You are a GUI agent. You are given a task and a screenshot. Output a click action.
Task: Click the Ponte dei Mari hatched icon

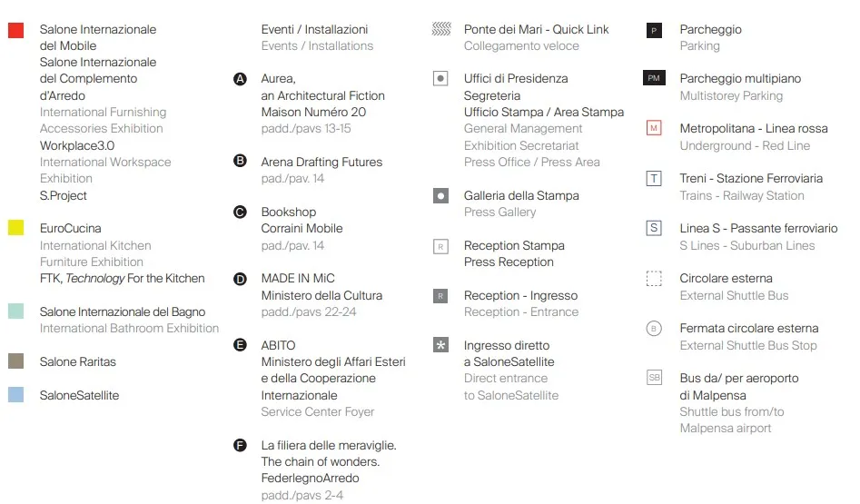coord(441,30)
